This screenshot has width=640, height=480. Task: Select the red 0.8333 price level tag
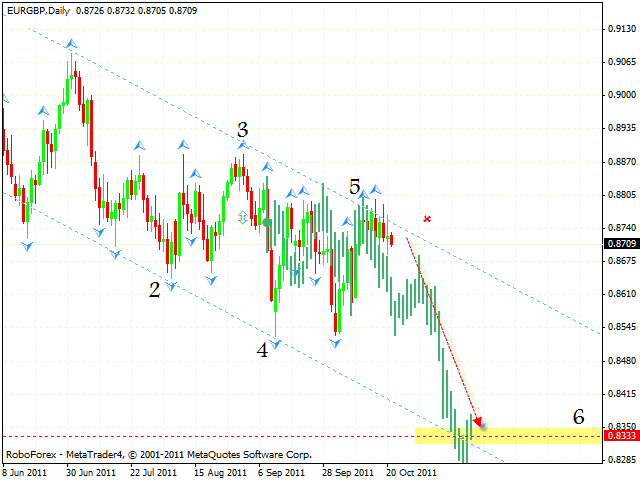pos(619,437)
